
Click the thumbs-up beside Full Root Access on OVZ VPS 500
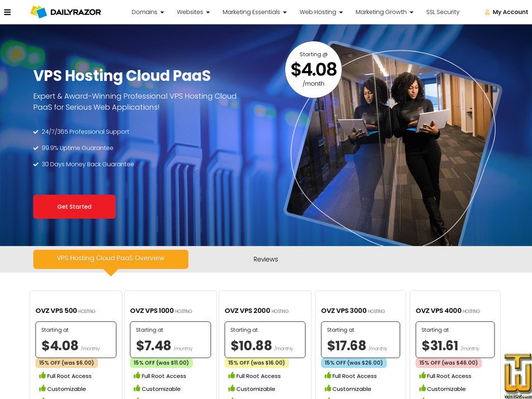tap(42, 375)
